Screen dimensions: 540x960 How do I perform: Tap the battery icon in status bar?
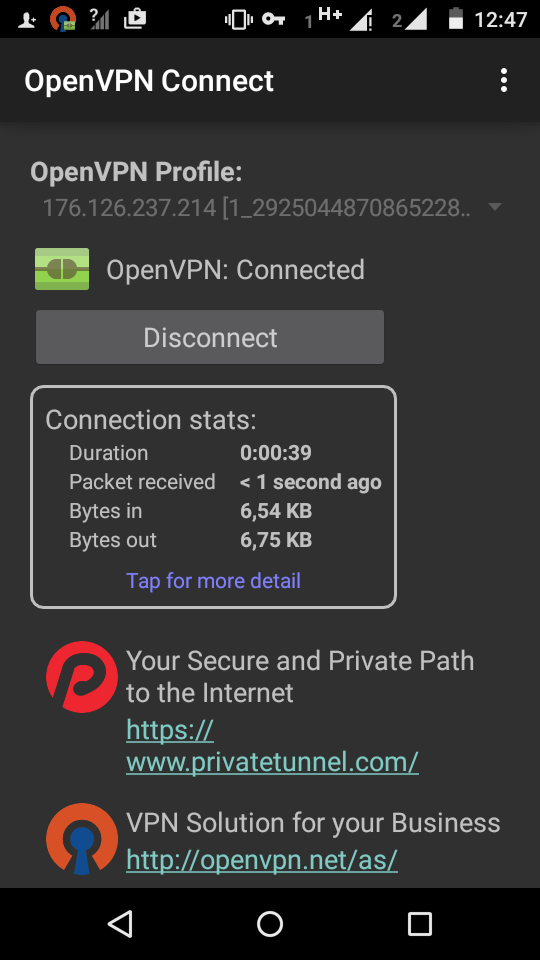pos(456,18)
